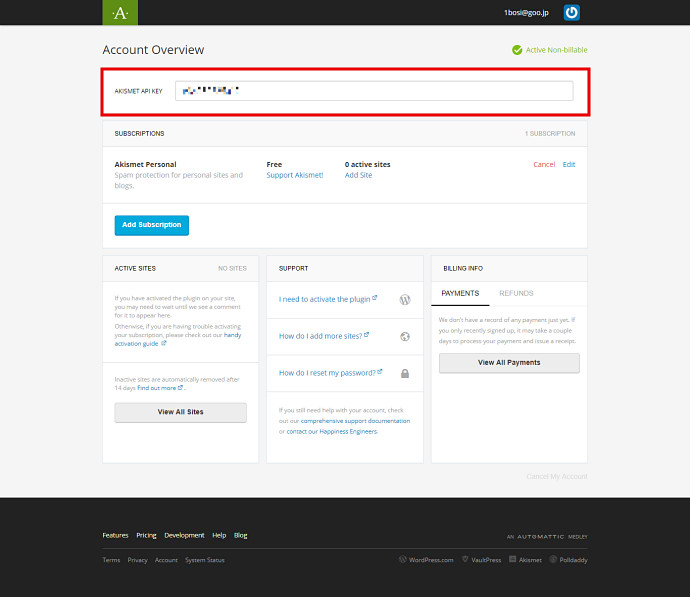Open Pricing in footer navigation
Image resolution: width=690 pixels, height=597 pixels.
[146, 535]
